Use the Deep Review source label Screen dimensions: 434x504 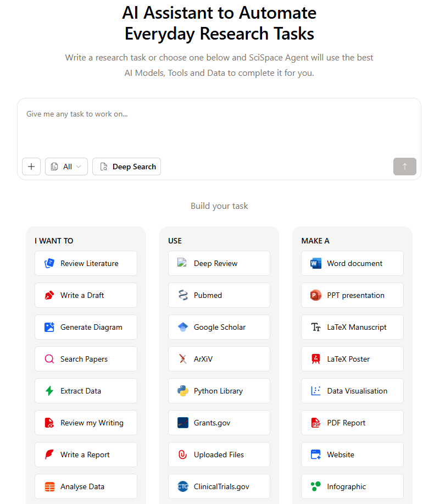pos(215,263)
